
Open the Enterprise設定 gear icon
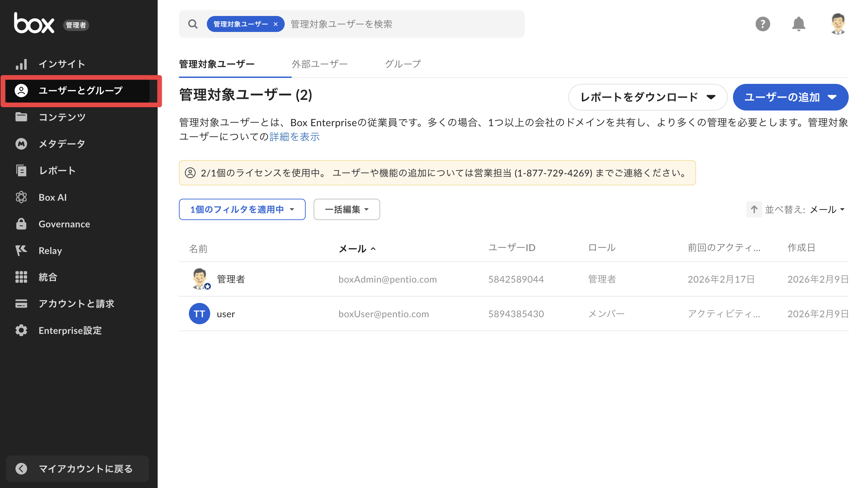tap(21, 330)
